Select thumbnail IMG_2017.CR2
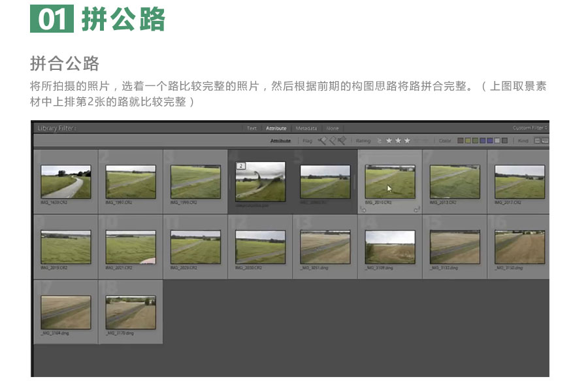 pyautogui.click(x=520, y=182)
